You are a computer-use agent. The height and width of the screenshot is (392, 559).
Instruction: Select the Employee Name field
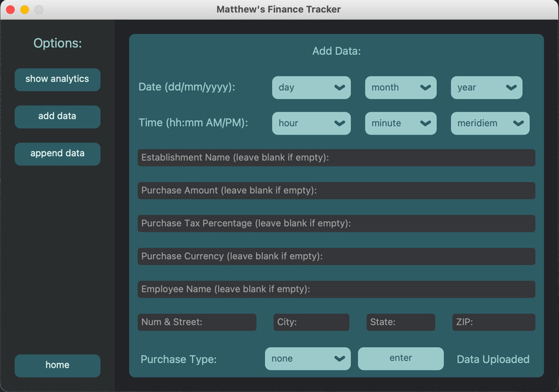(x=336, y=289)
